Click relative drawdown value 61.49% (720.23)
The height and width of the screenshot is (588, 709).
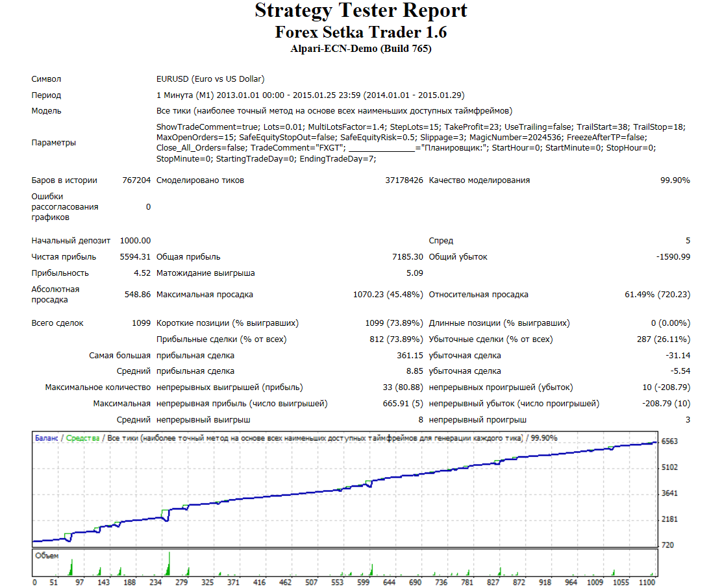coord(658,295)
